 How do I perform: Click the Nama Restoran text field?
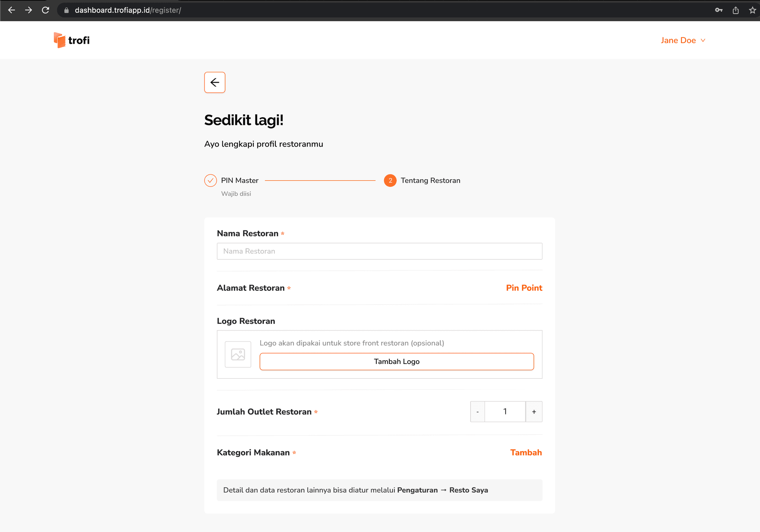pyautogui.click(x=379, y=251)
